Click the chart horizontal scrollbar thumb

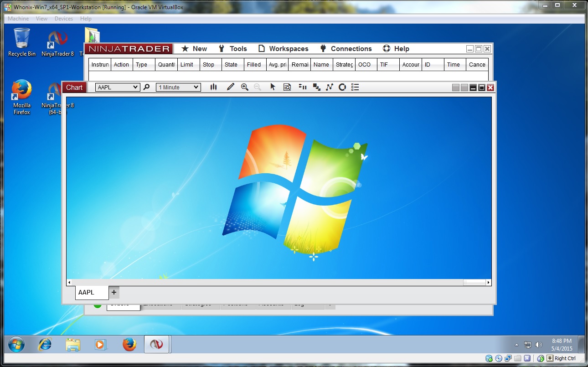(x=475, y=282)
